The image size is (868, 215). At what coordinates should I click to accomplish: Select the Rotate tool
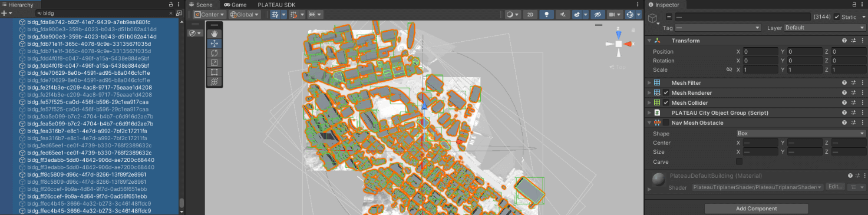tap(214, 53)
